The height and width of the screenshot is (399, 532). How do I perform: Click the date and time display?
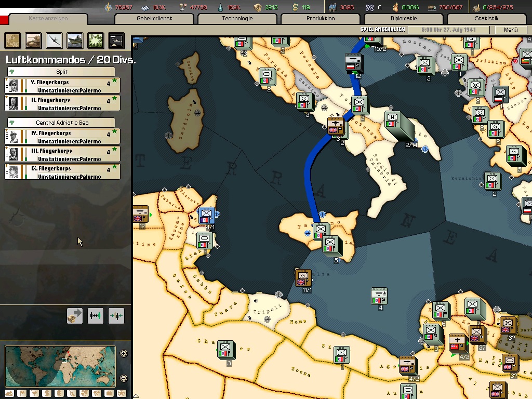click(448, 30)
